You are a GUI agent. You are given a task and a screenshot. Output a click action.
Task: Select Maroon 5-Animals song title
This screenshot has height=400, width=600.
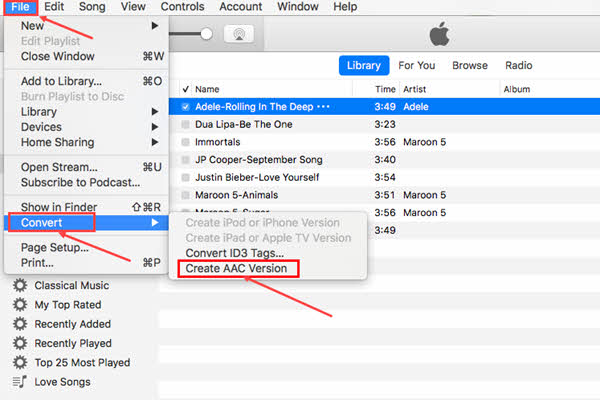[236, 195]
